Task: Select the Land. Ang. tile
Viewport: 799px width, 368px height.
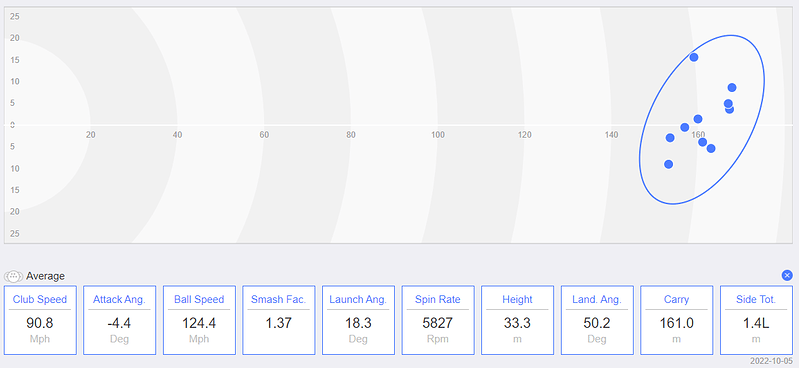Action: tap(597, 320)
